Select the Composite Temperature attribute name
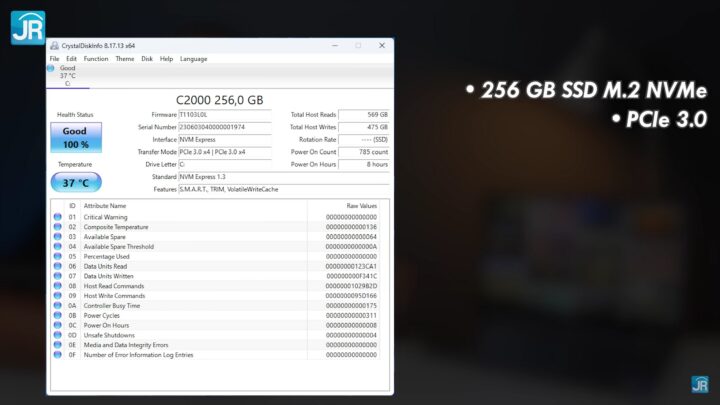 coord(116,227)
